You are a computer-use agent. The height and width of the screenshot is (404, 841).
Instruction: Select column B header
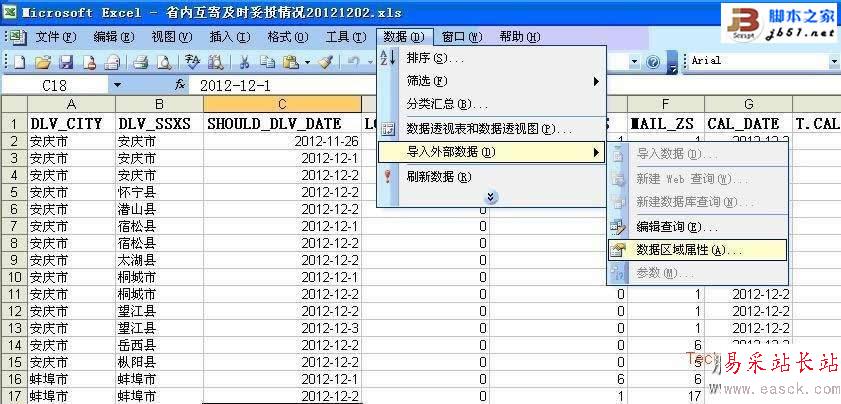click(x=159, y=104)
